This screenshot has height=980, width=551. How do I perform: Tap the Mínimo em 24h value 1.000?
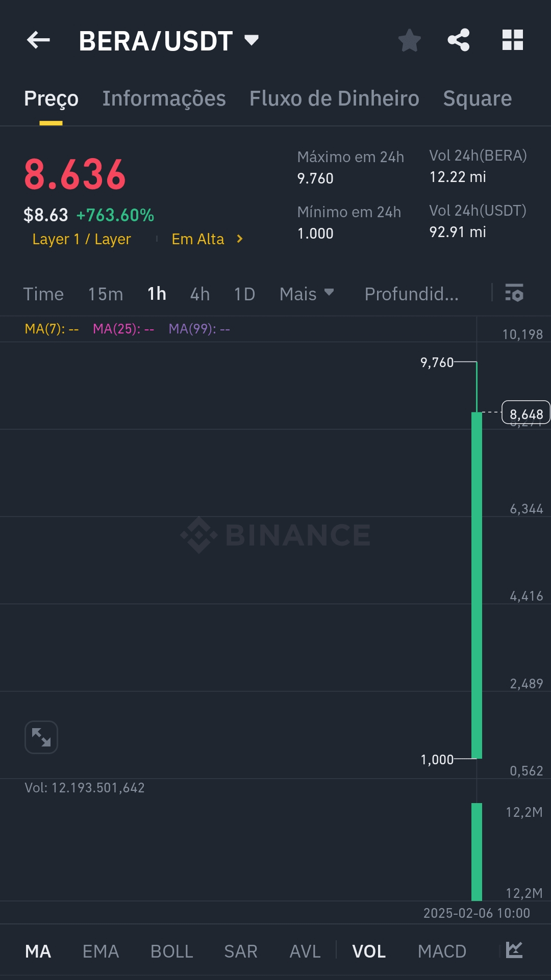(315, 234)
